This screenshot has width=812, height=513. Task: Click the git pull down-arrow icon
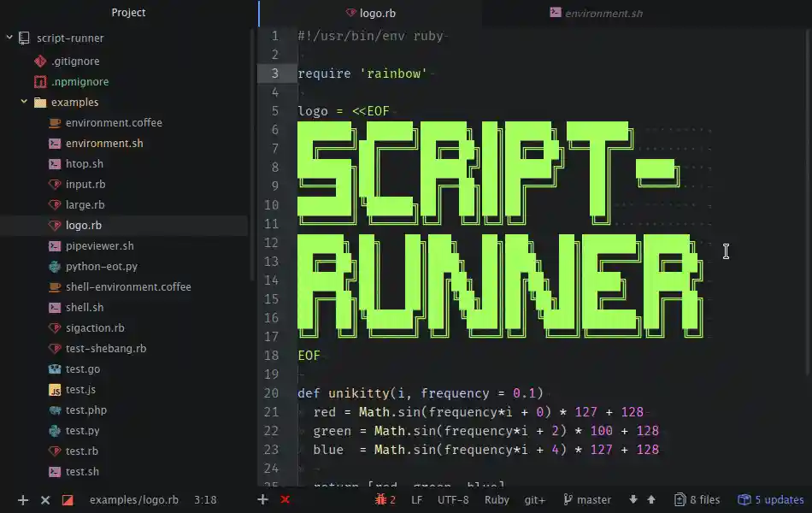(x=633, y=499)
